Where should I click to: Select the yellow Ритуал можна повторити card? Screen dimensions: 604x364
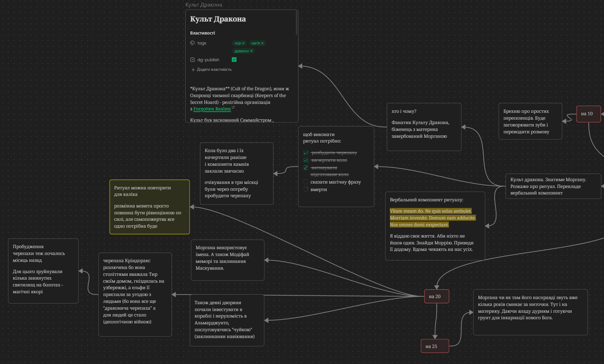149,207
